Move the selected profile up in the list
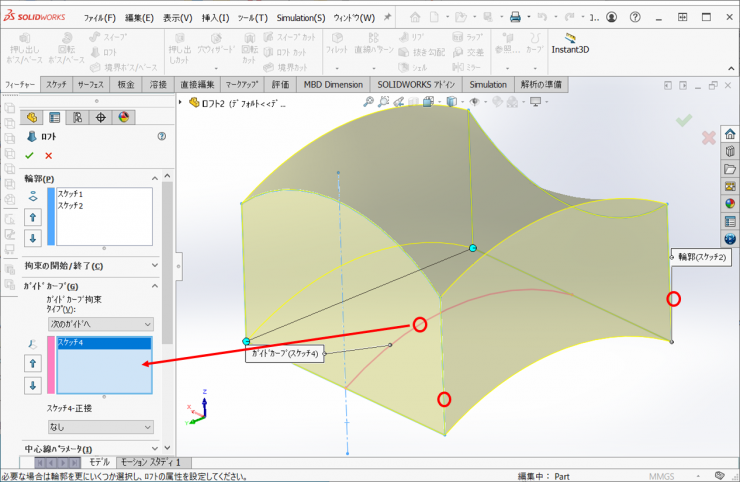Viewport: 740px width, 482px height. coord(33,217)
